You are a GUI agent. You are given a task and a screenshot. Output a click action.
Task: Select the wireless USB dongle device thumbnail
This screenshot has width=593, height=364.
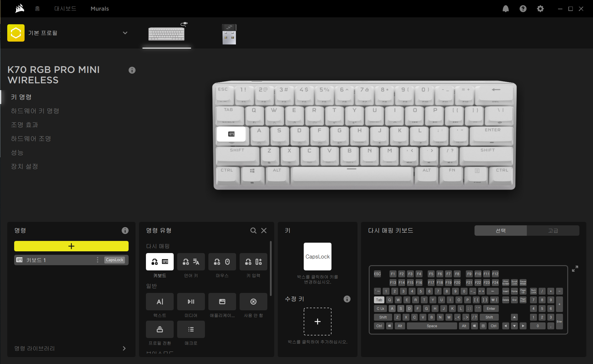click(x=229, y=34)
